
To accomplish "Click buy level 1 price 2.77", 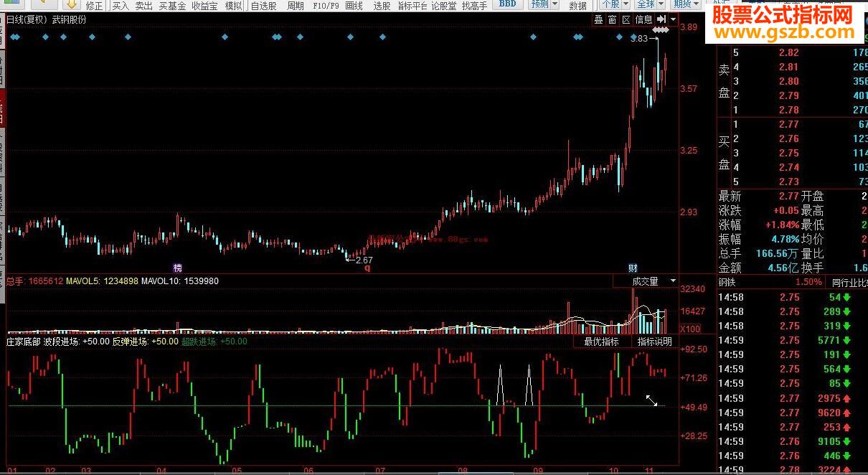I will click(x=788, y=124).
